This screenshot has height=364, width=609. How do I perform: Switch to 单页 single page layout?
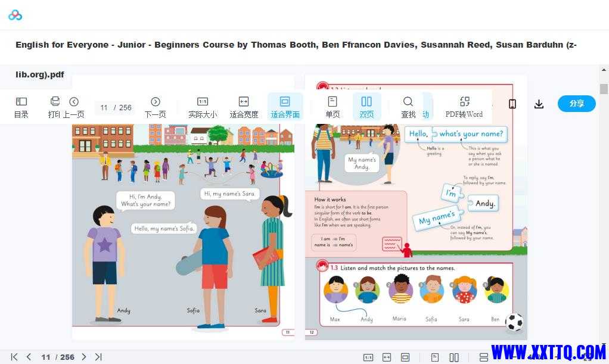click(333, 107)
